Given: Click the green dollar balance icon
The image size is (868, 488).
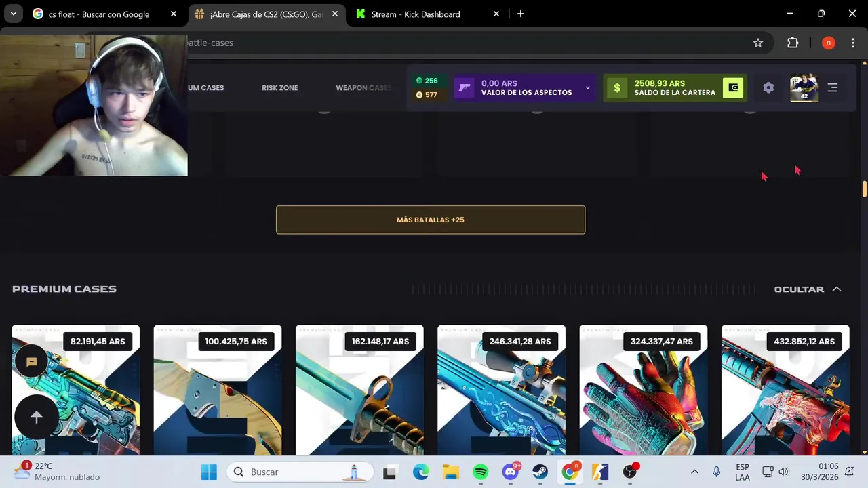Looking at the screenshot, I should tap(616, 87).
